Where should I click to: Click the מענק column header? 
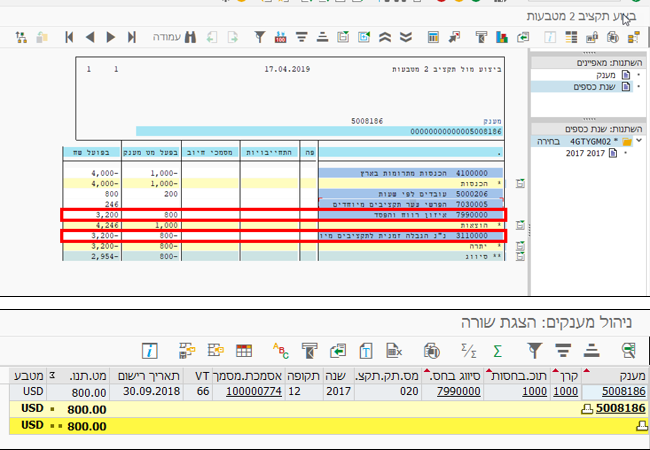click(x=615, y=376)
